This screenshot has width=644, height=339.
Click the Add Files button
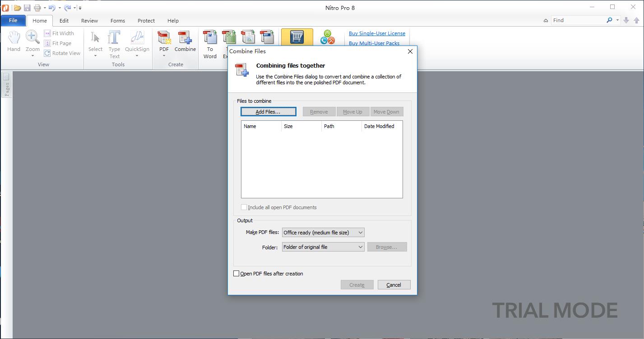pyautogui.click(x=269, y=112)
